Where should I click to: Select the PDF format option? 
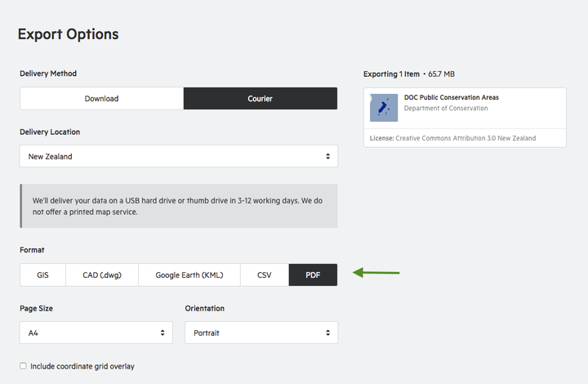click(313, 275)
